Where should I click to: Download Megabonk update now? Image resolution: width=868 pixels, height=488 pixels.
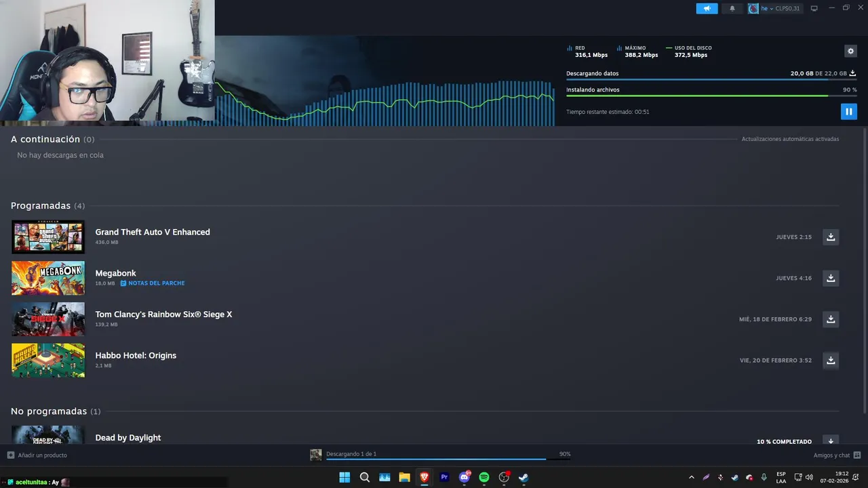[x=831, y=278]
